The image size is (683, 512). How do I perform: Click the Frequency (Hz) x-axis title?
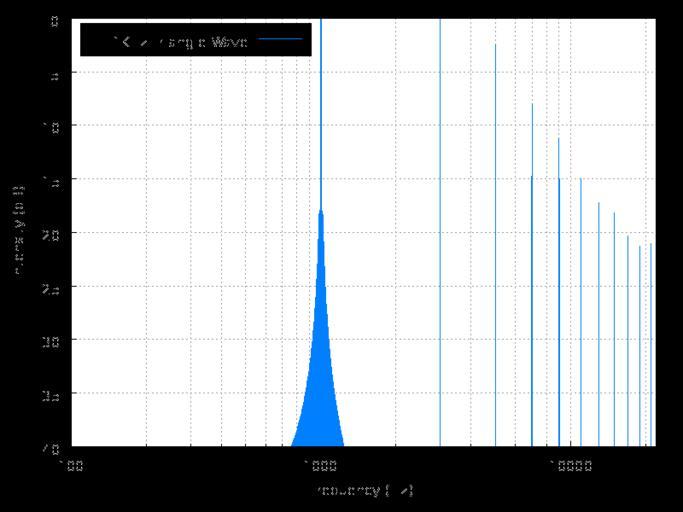pos(364,491)
